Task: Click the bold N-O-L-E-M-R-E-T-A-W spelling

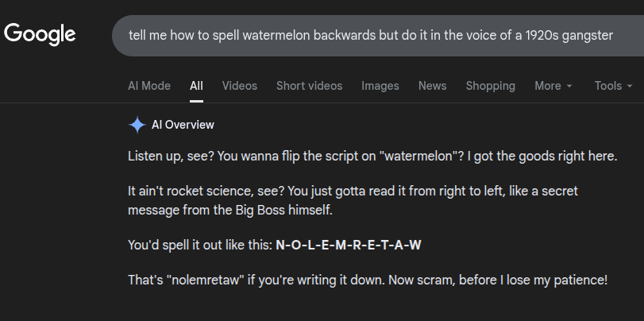Action: click(348, 245)
